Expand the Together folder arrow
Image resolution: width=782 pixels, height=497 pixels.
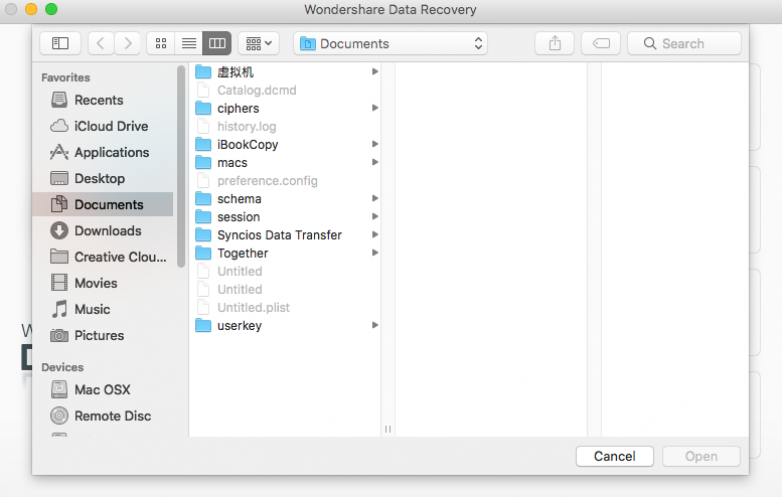[x=375, y=253]
